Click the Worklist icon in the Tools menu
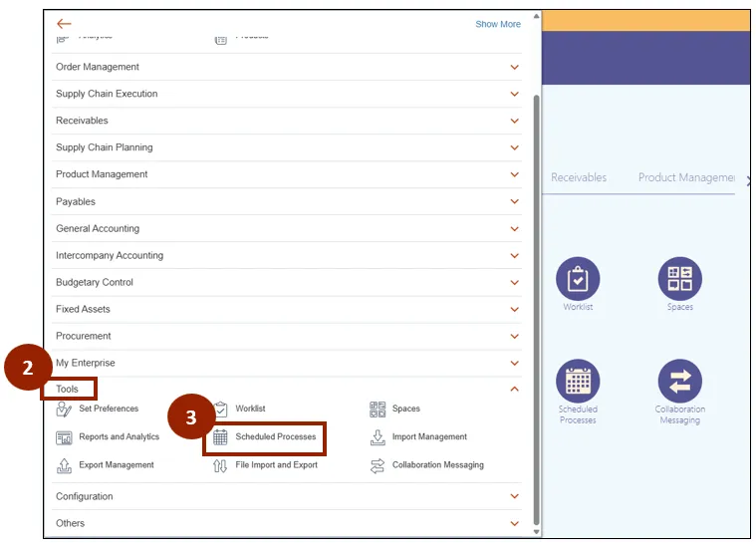Image resolution: width=756 pixels, height=547 pixels. (x=221, y=410)
